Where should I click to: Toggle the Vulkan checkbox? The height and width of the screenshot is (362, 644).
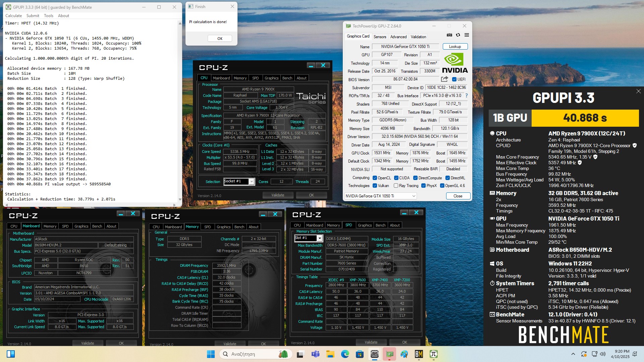pos(375,186)
